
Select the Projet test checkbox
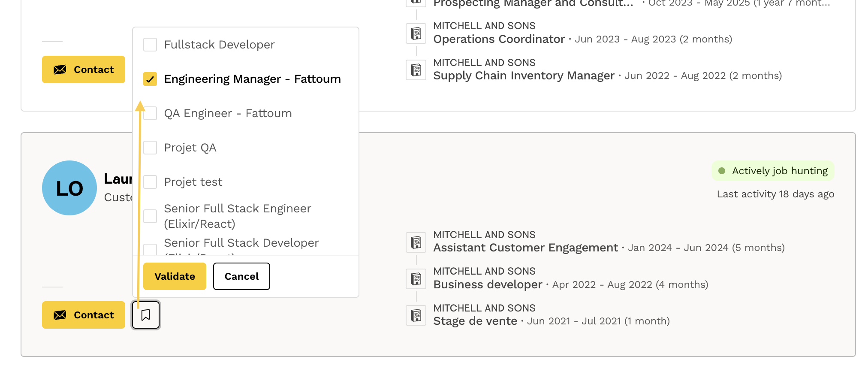[x=150, y=182]
